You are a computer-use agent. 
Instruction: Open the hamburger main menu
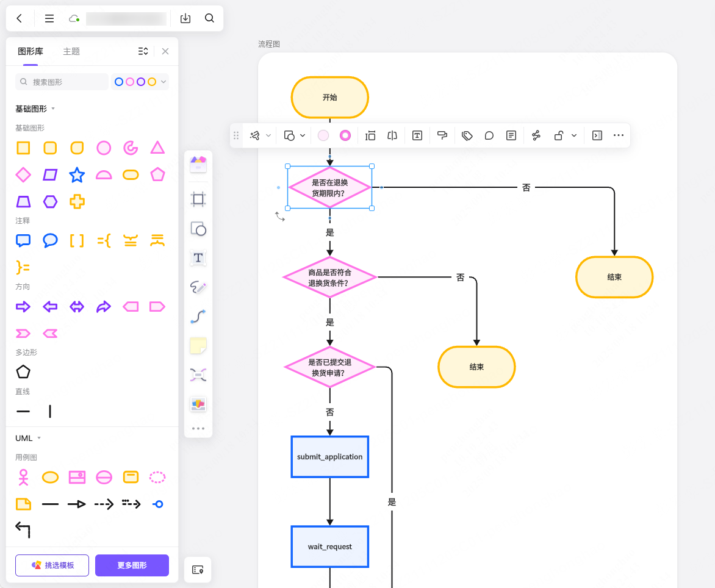49,18
